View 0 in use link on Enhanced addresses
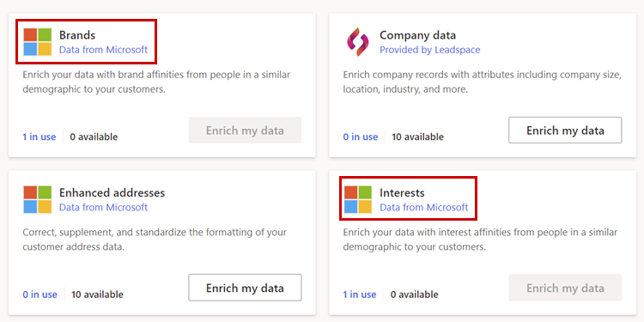This screenshot has width=644, height=322. click(39, 295)
